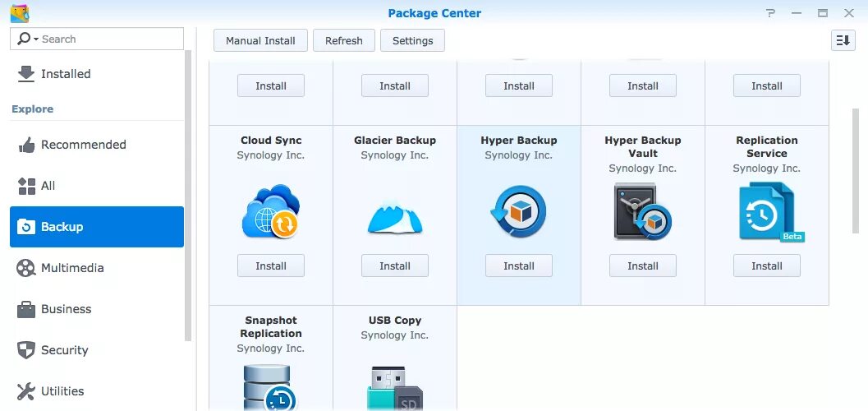Click the Cloud Sync package icon

coord(271,211)
